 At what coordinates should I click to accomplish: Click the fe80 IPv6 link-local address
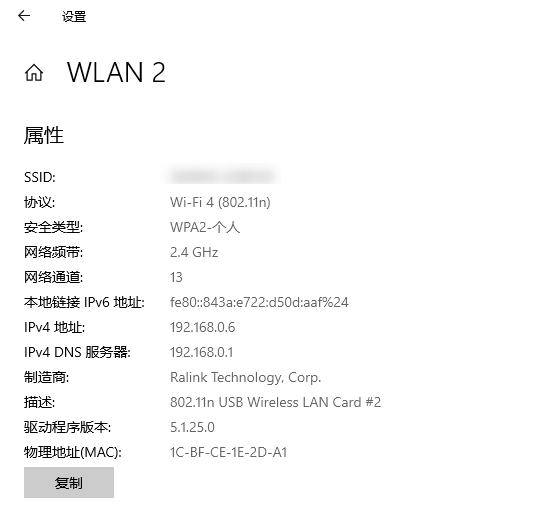pyautogui.click(x=259, y=302)
